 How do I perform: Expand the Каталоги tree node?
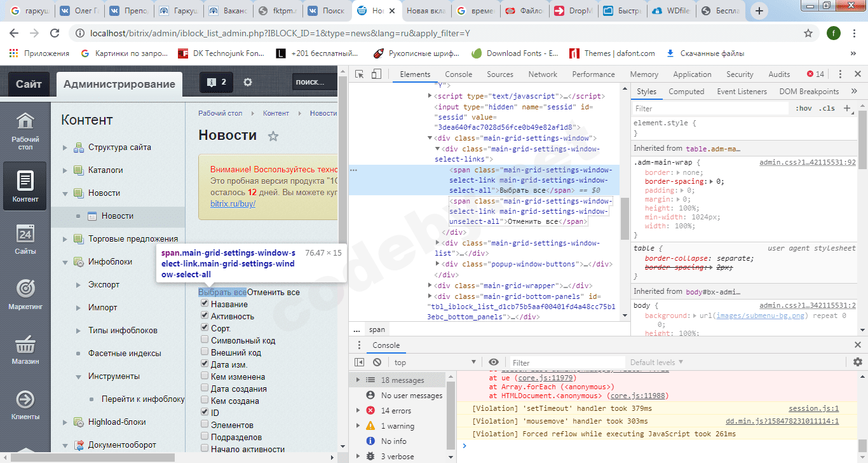(x=65, y=170)
